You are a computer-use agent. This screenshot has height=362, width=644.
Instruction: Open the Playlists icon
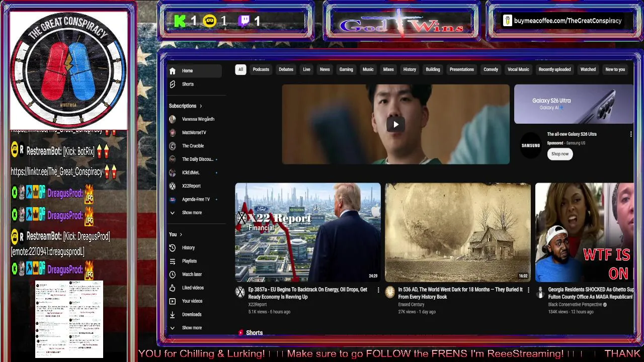(x=173, y=261)
